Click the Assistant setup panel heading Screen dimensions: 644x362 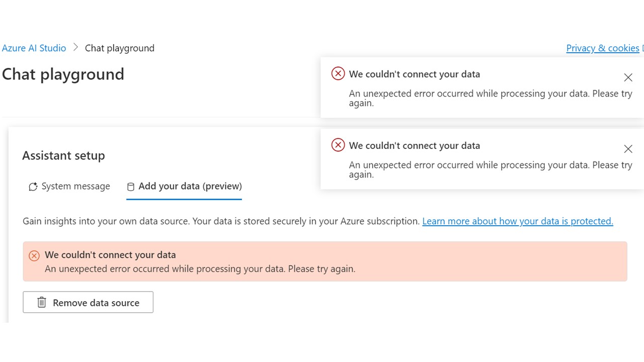(63, 156)
